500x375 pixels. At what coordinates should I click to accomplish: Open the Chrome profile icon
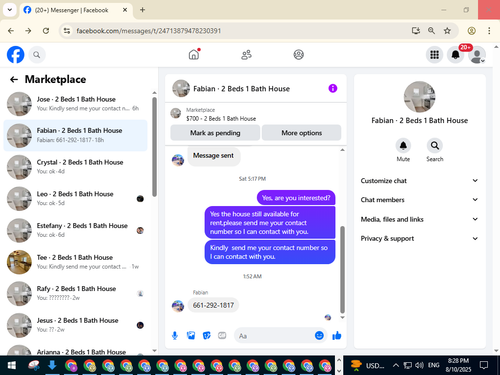point(471,31)
